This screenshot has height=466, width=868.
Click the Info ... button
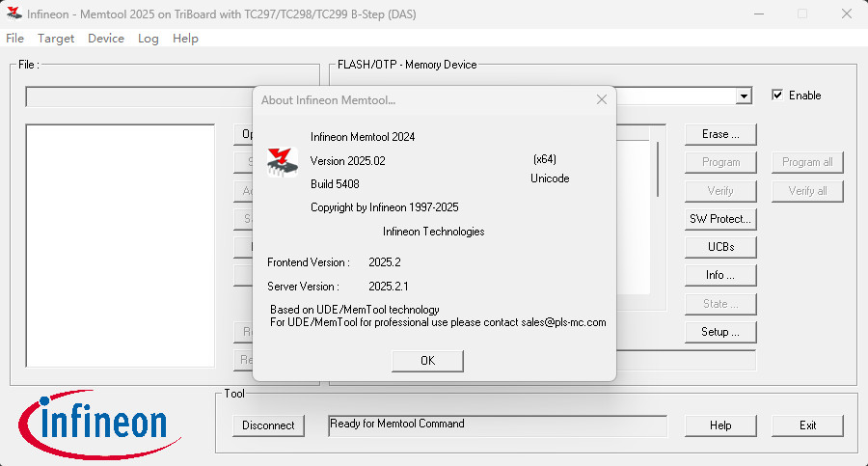720,275
